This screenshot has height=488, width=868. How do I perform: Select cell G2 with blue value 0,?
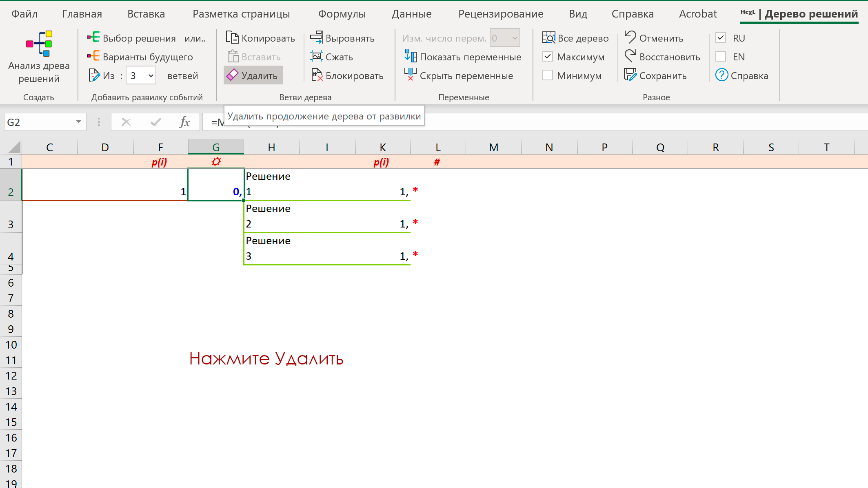pos(216,184)
